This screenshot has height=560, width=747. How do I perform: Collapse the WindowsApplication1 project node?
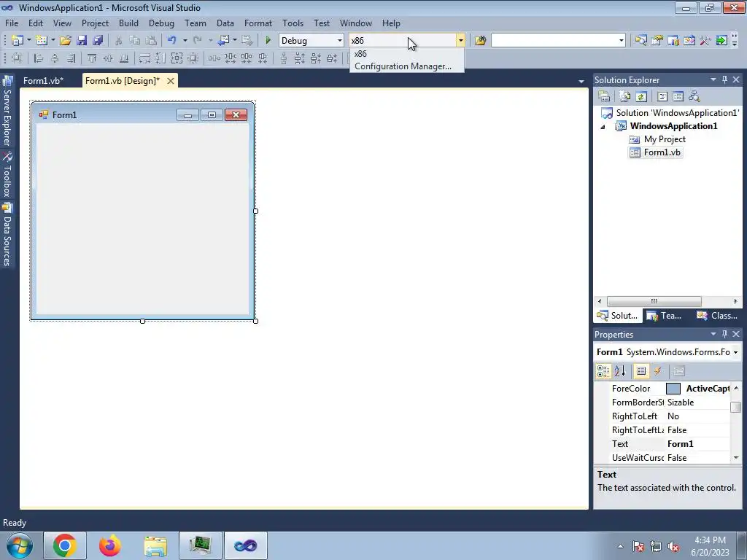point(603,127)
